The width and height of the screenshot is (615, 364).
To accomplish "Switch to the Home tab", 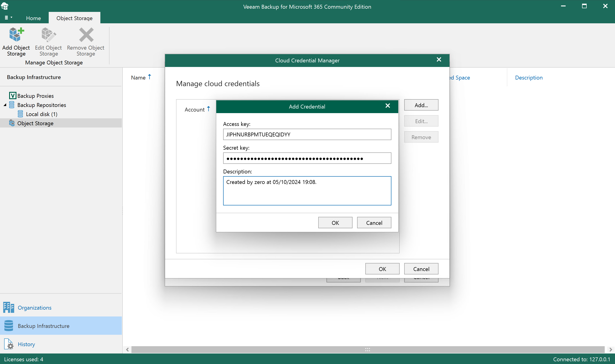I will (x=33, y=18).
